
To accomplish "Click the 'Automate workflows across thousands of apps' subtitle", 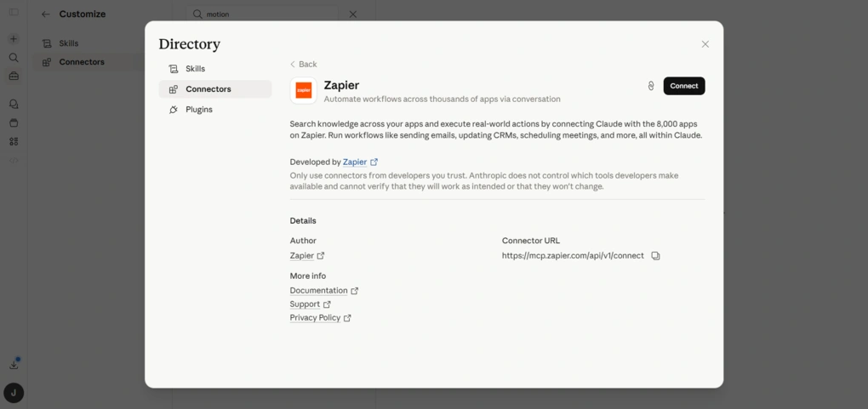I will pyautogui.click(x=442, y=99).
